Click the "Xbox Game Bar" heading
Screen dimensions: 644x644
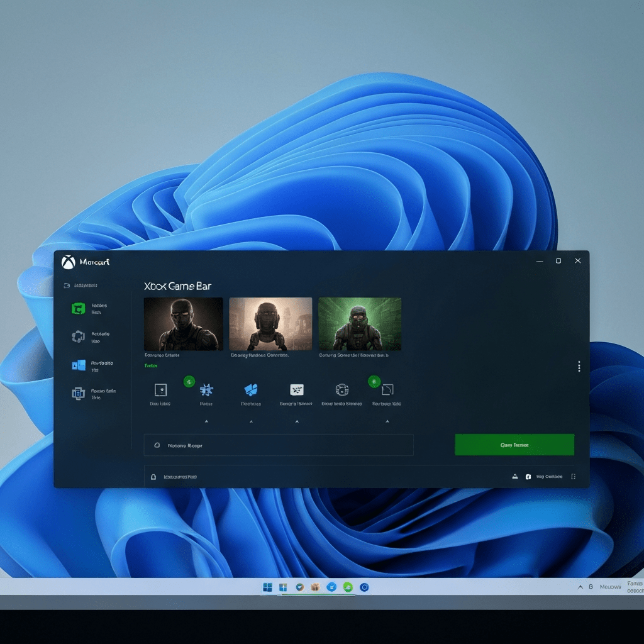178,286
